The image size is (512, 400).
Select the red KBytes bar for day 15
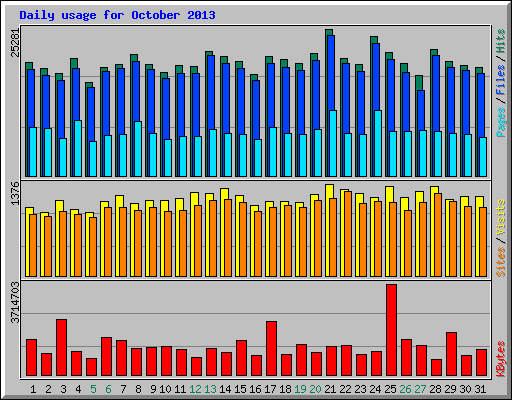click(x=241, y=358)
